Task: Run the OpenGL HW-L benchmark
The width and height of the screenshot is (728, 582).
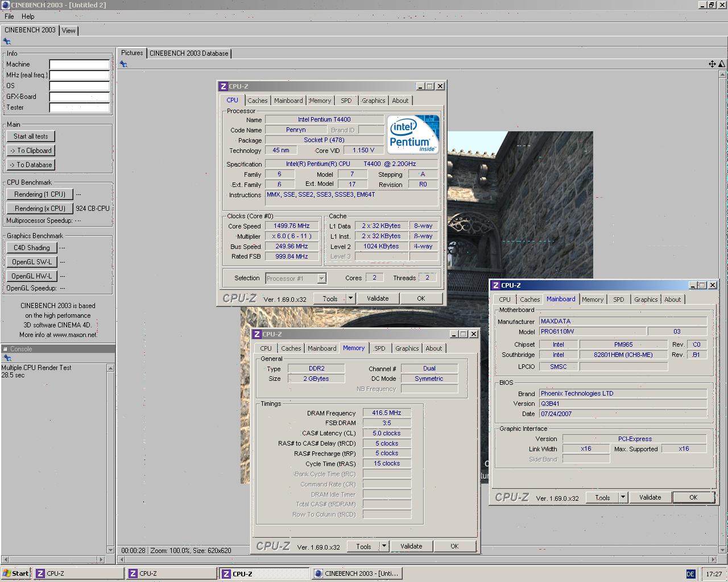Action: (32, 276)
